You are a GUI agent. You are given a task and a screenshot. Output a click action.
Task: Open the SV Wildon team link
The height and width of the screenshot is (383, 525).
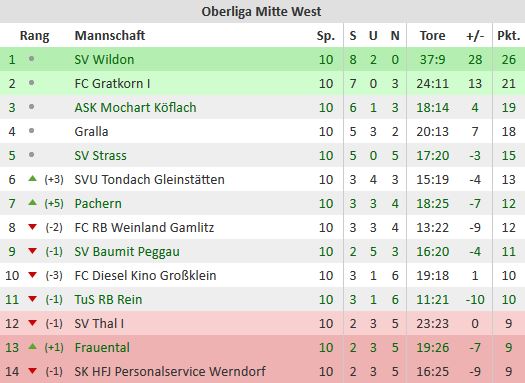(x=104, y=60)
